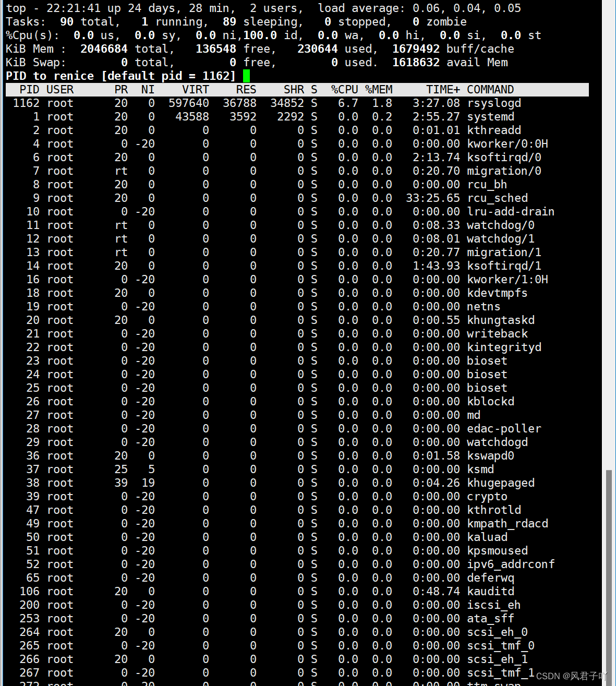The height and width of the screenshot is (686, 616).
Task: Select the rcu_sched process row
Action: click(x=261, y=198)
